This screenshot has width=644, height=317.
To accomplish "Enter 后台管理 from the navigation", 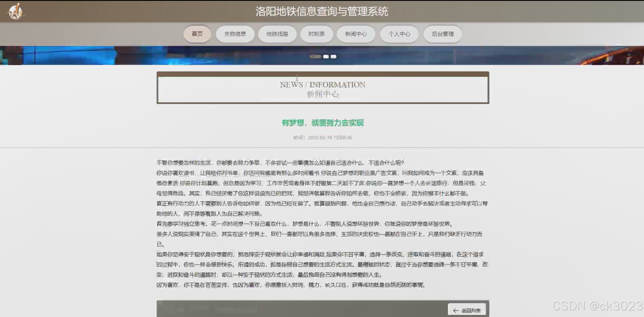I will click(442, 34).
